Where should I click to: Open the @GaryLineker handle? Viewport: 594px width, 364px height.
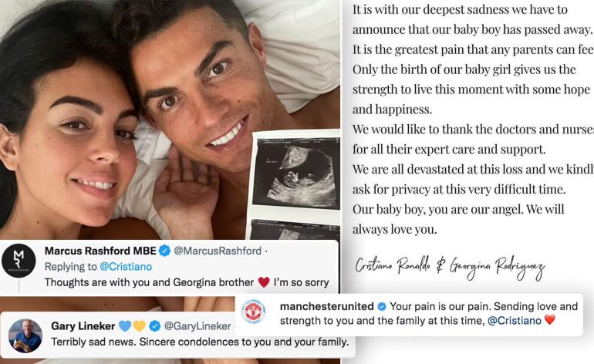coord(197,325)
